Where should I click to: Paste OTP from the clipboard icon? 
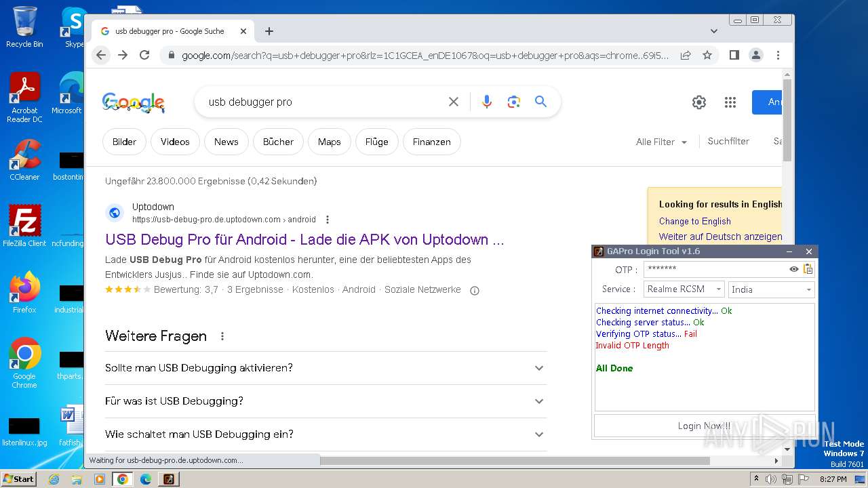(x=808, y=269)
